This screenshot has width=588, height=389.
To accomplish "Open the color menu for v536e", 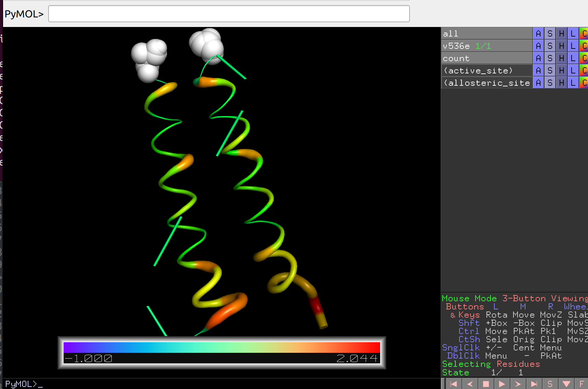I will pos(585,45).
